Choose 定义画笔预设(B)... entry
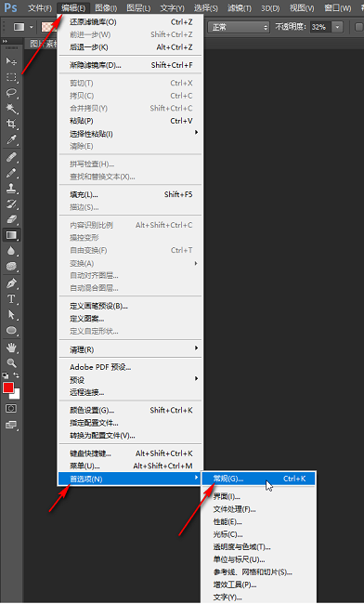Image resolution: width=364 pixels, height=604 pixels. (x=130, y=307)
